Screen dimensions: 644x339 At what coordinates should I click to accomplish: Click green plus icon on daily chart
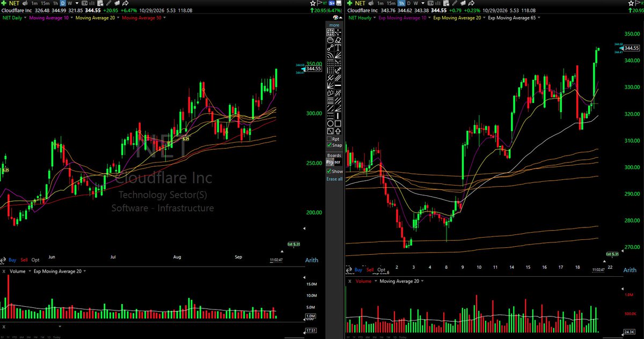click(x=4, y=3)
